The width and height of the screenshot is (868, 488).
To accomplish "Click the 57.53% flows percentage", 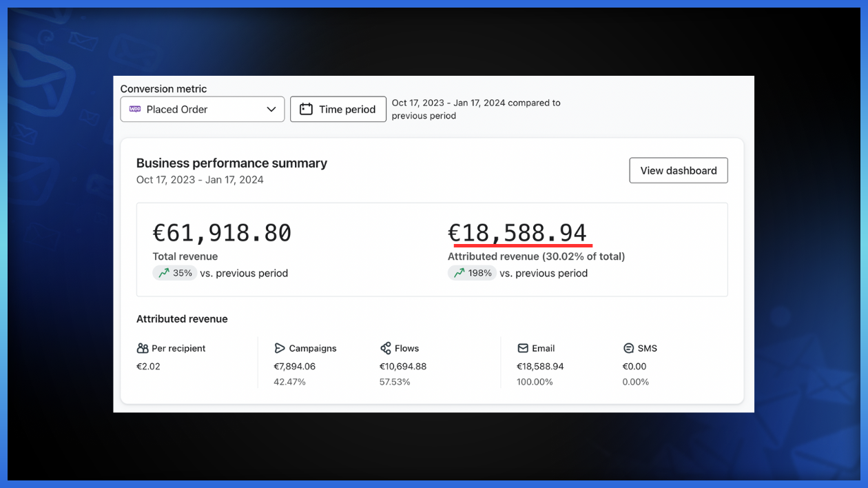I will pyautogui.click(x=395, y=382).
